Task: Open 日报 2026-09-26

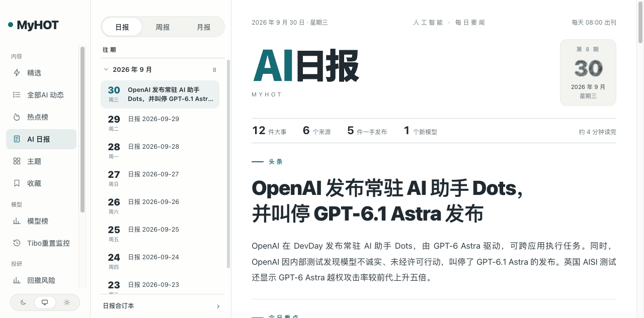Action: click(x=160, y=205)
